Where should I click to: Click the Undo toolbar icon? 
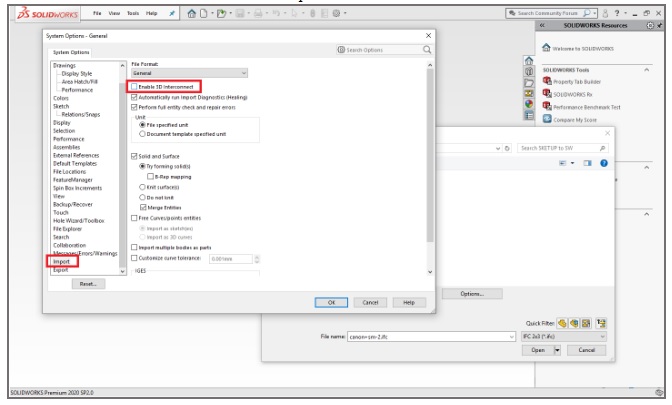pos(276,14)
